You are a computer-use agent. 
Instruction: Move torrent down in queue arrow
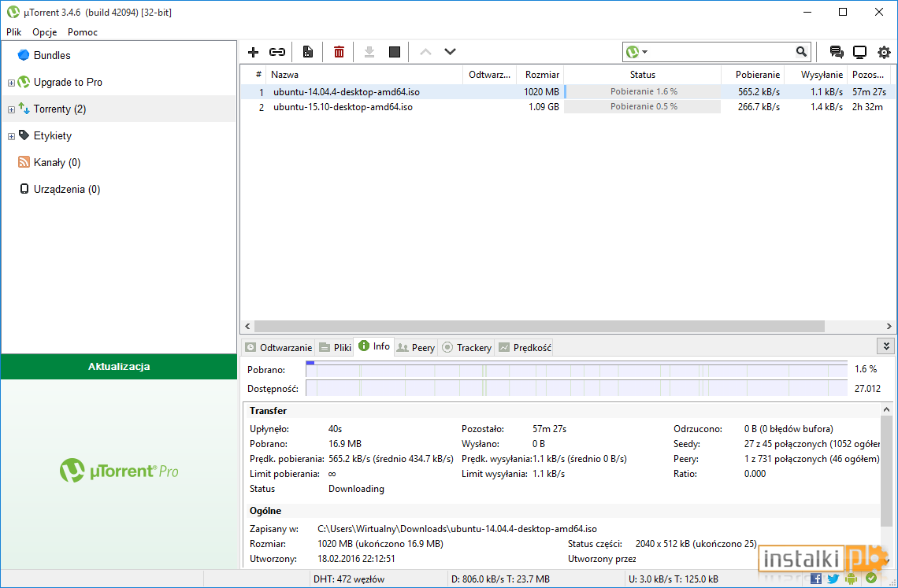coord(450,51)
